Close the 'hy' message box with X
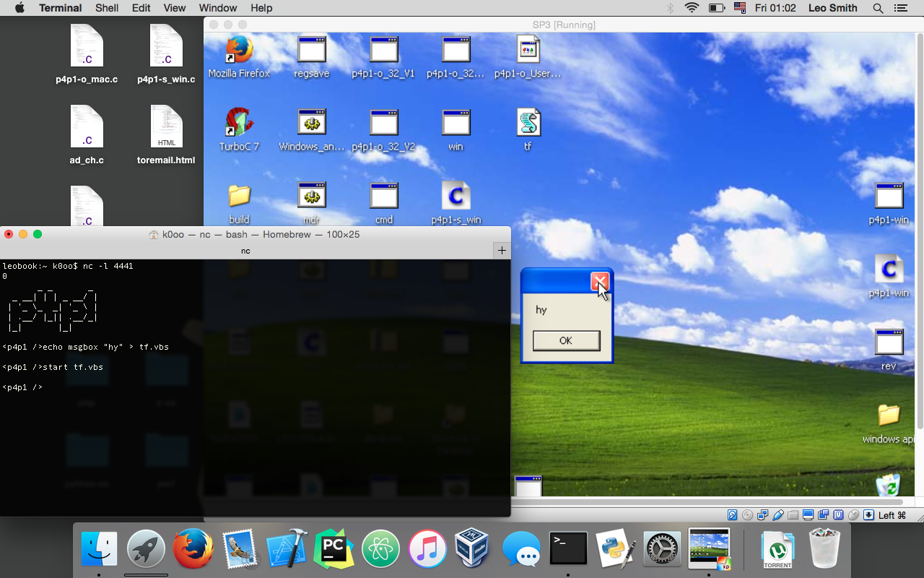924x578 pixels. point(599,281)
